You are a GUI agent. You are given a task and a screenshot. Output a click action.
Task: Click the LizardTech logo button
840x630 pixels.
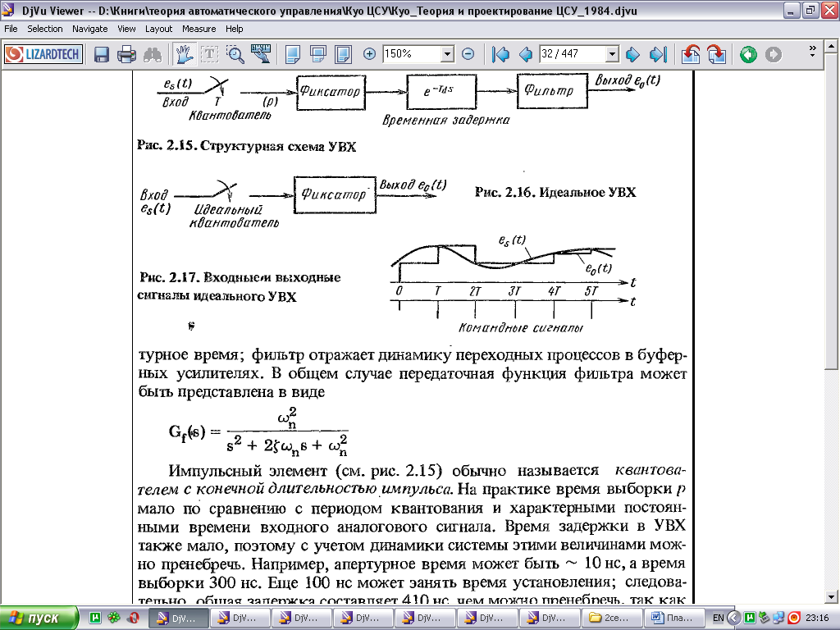coord(44,54)
